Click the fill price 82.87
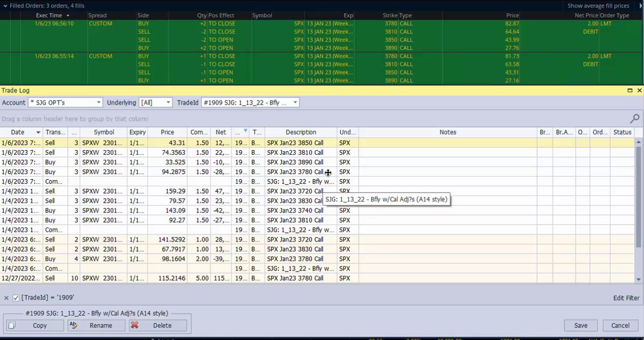Viewport: 644px width, 340px height. coord(512,23)
